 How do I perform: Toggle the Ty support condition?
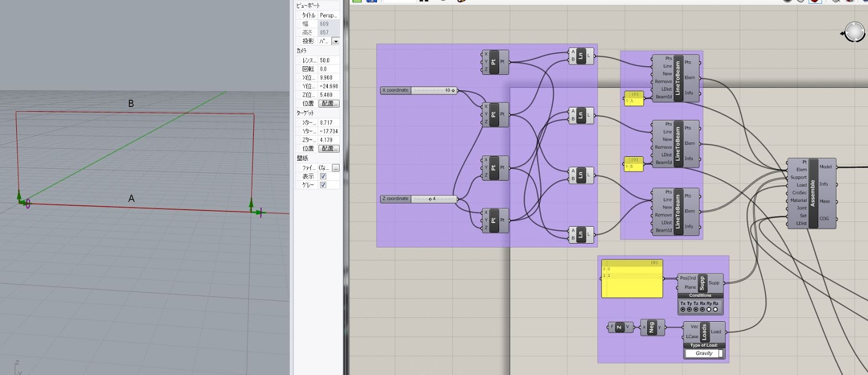690,309
